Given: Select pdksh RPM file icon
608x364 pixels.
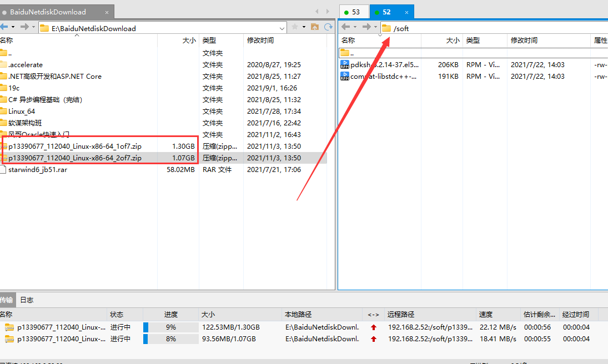Looking at the screenshot, I should pos(345,65).
